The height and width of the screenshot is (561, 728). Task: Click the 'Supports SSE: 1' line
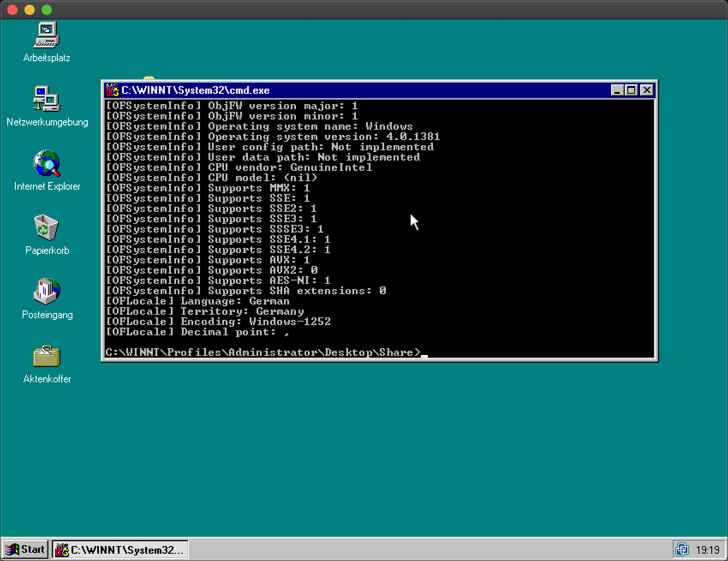[x=208, y=198]
